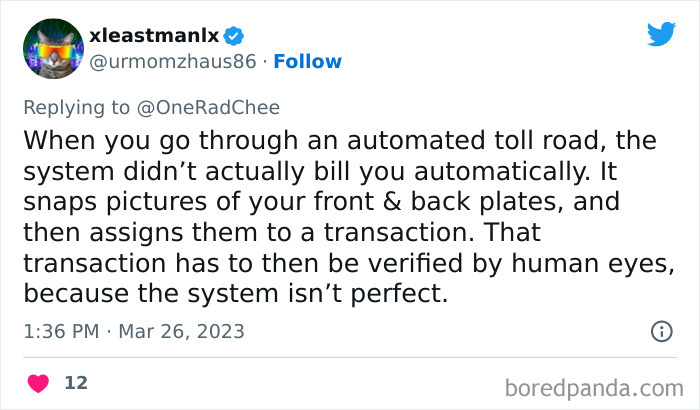Click the @urmomzhaus86 handle
Image resolution: width=700 pixels, height=410 pixels.
pos(173,61)
